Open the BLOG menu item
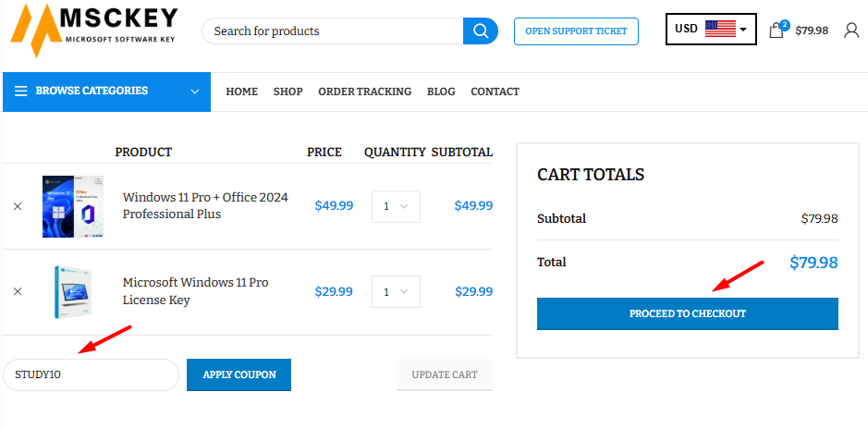Viewport: 868px width, 429px height. (441, 92)
